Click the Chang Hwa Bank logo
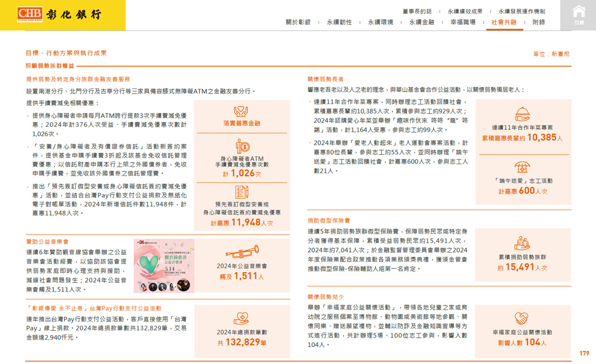Screen dimensions: 596x364 click(x=60, y=14)
